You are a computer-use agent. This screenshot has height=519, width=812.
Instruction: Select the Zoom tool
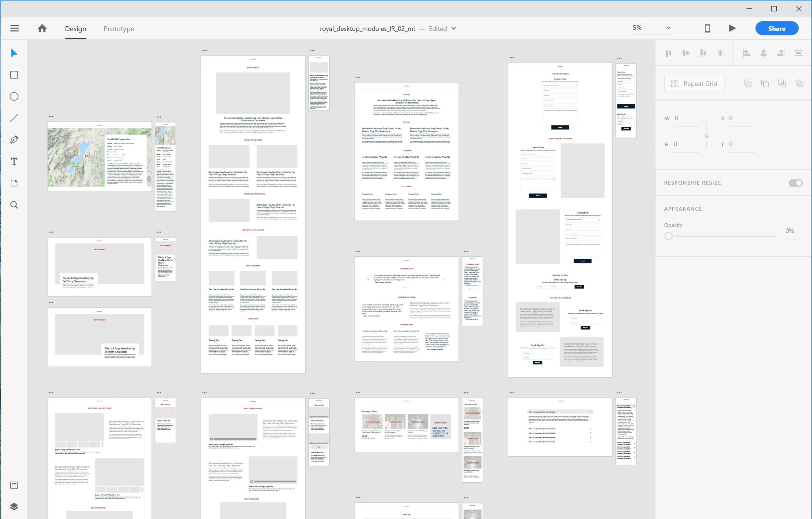[14, 205]
